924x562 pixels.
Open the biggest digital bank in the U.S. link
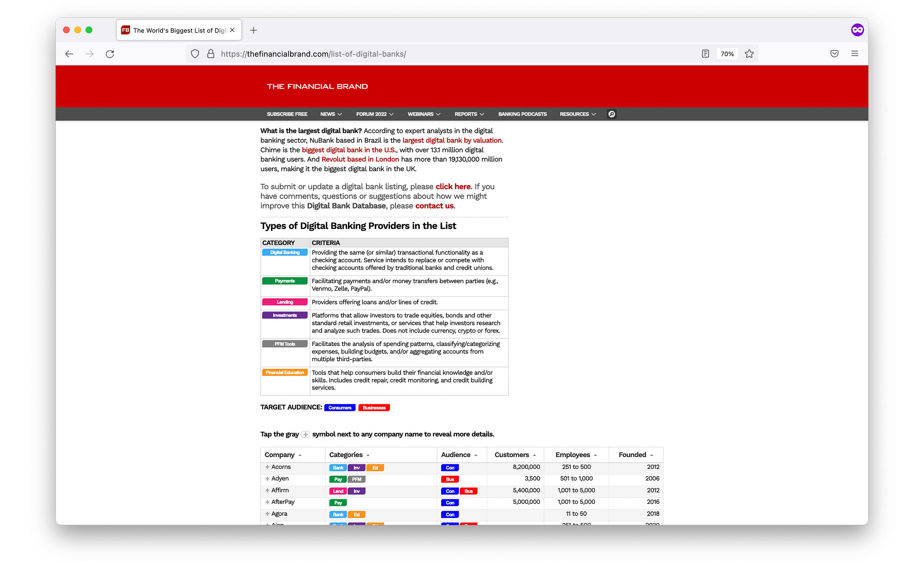[349, 150]
